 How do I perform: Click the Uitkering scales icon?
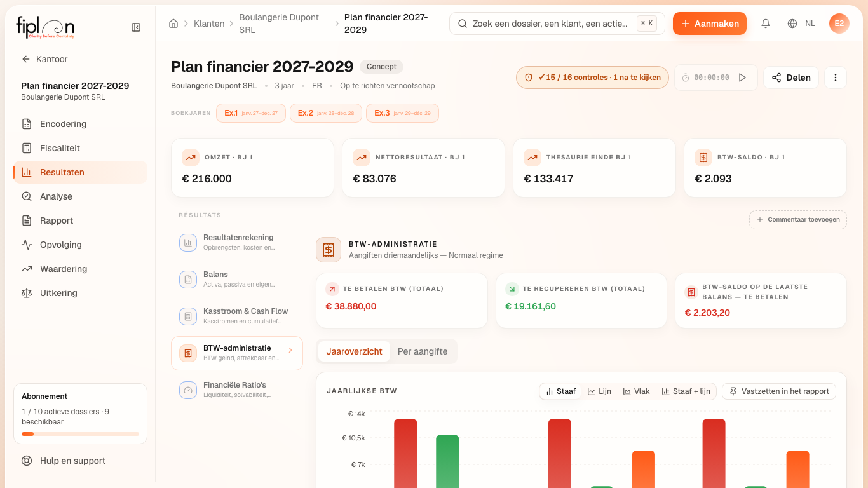[x=27, y=293]
